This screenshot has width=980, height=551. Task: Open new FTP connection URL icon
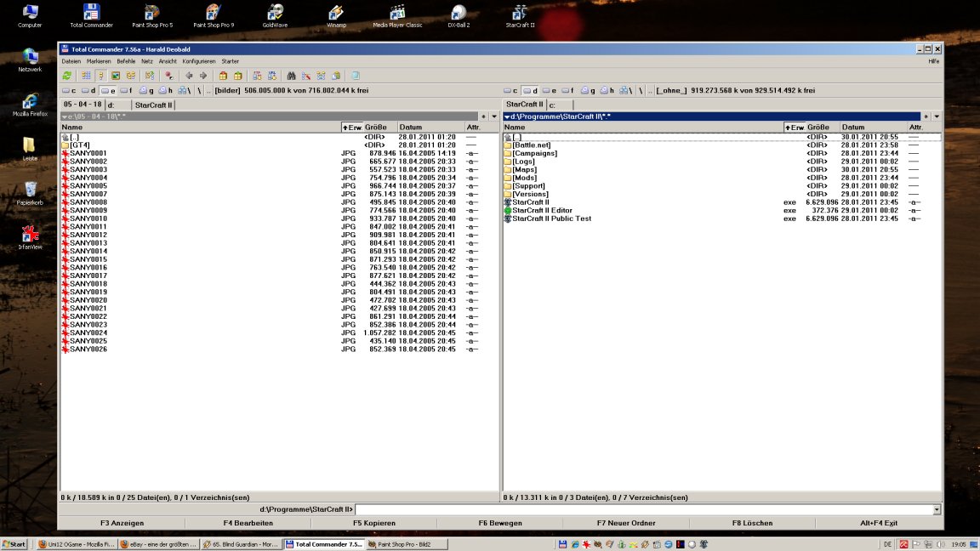(272, 76)
